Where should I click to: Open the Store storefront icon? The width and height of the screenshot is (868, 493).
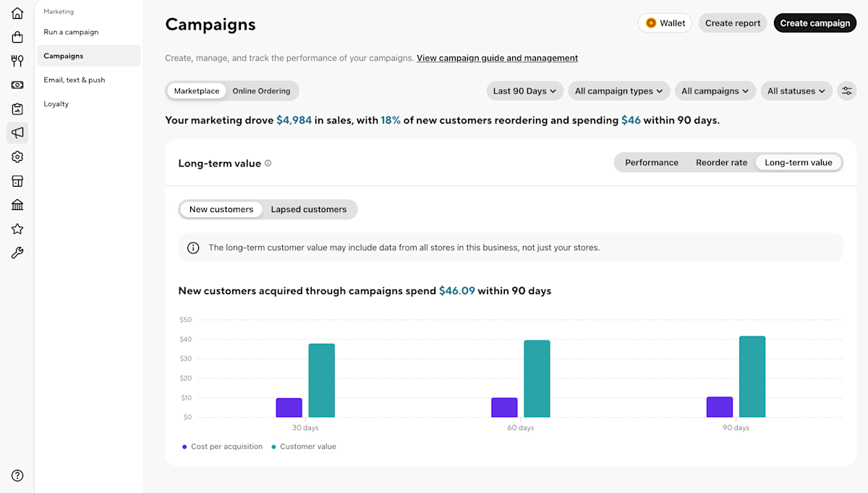(x=17, y=181)
